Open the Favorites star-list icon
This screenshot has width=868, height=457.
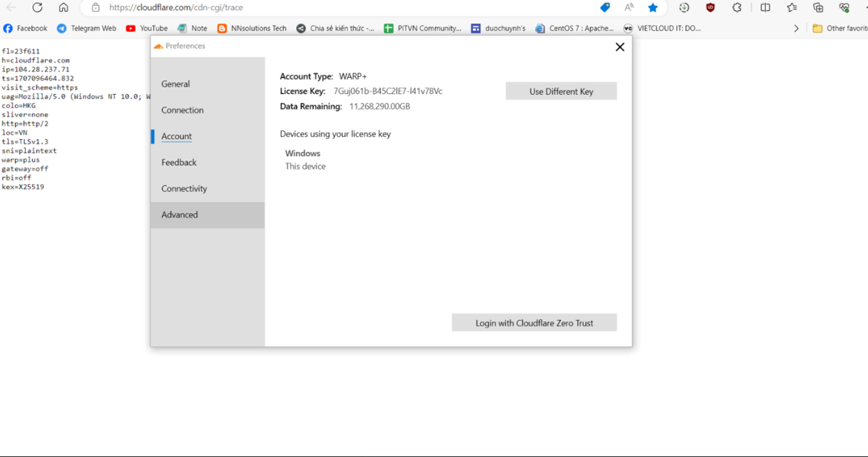pyautogui.click(x=792, y=8)
